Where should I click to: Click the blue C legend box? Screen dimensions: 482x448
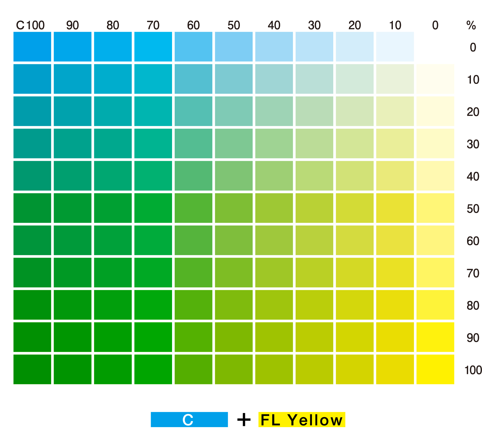click(189, 420)
